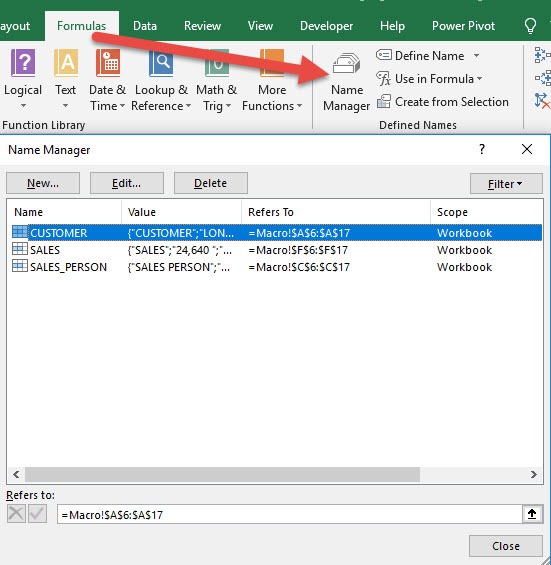Click the Value column header
Screen dimensions: 551x565
click(x=182, y=212)
